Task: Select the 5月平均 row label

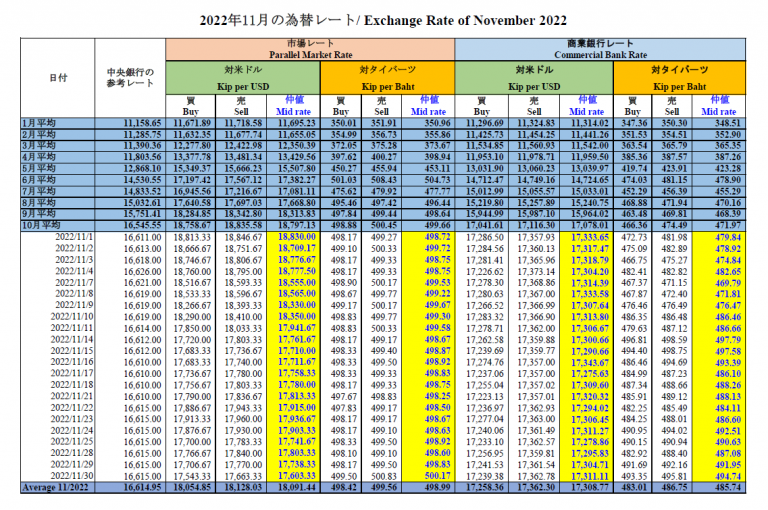Action: [x=36, y=168]
